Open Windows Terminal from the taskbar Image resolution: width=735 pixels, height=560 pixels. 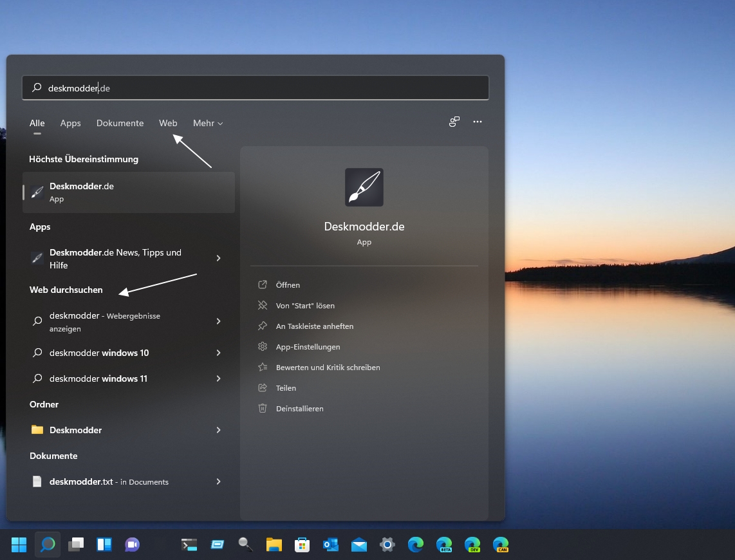189,545
